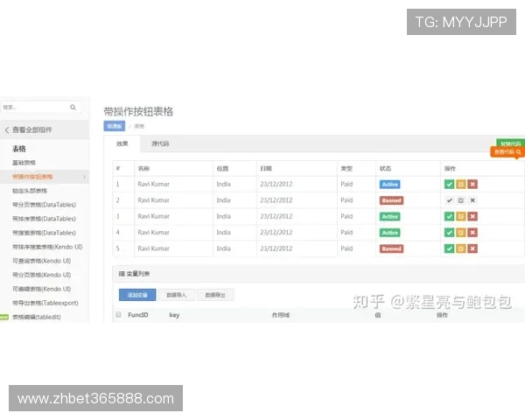Open 表格编辑(tabledit) in the sidebar

click(x=37, y=317)
